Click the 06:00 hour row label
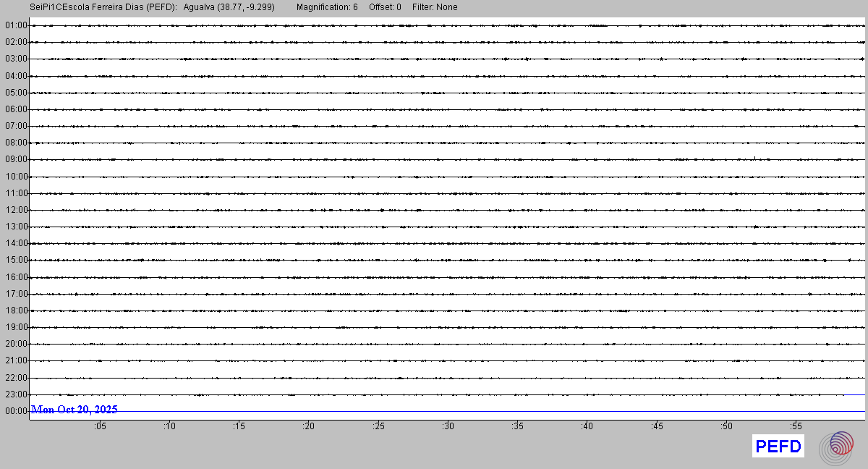Image resolution: width=868 pixels, height=469 pixels. pyautogui.click(x=15, y=109)
